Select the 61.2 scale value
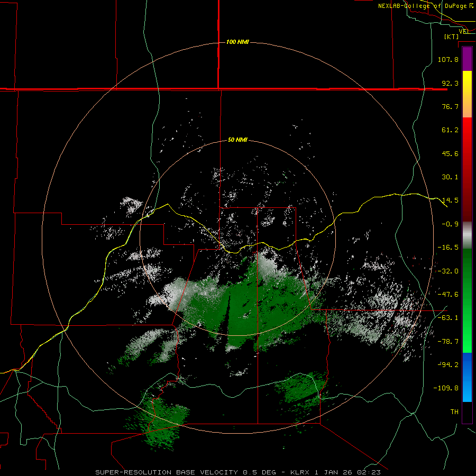Viewport: 476px width, 476px height. pos(450,130)
